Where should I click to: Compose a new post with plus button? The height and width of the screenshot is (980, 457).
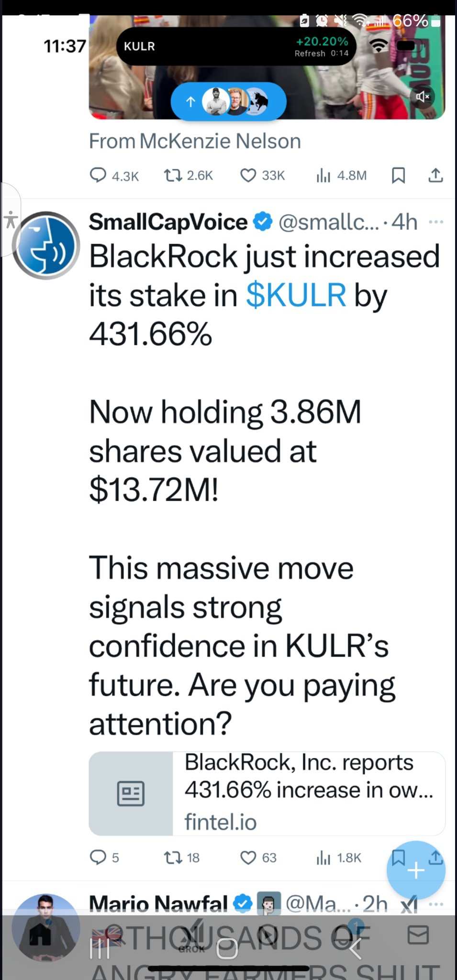click(x=416, y=870)
